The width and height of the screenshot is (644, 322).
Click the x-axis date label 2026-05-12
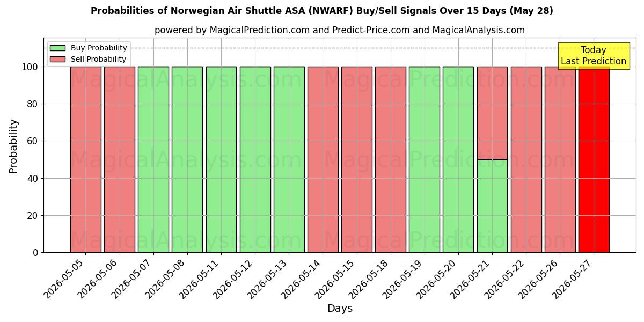tap(235, 279)
